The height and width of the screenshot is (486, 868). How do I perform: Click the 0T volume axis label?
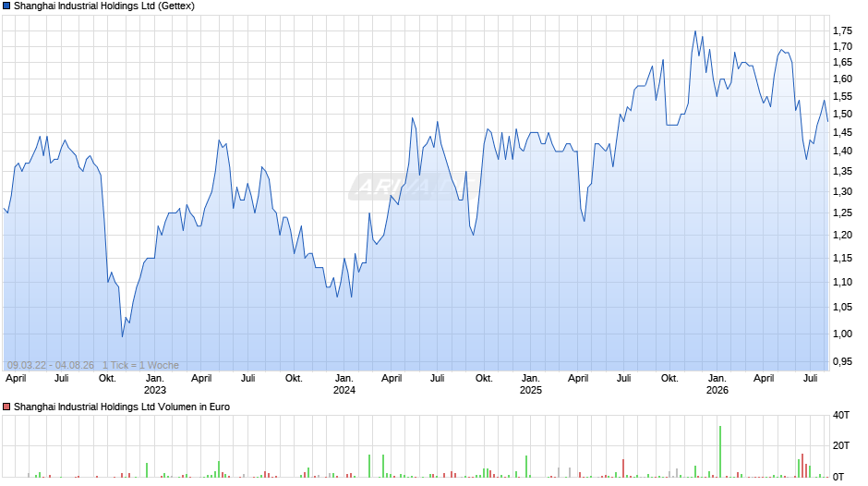pos(839,477)
